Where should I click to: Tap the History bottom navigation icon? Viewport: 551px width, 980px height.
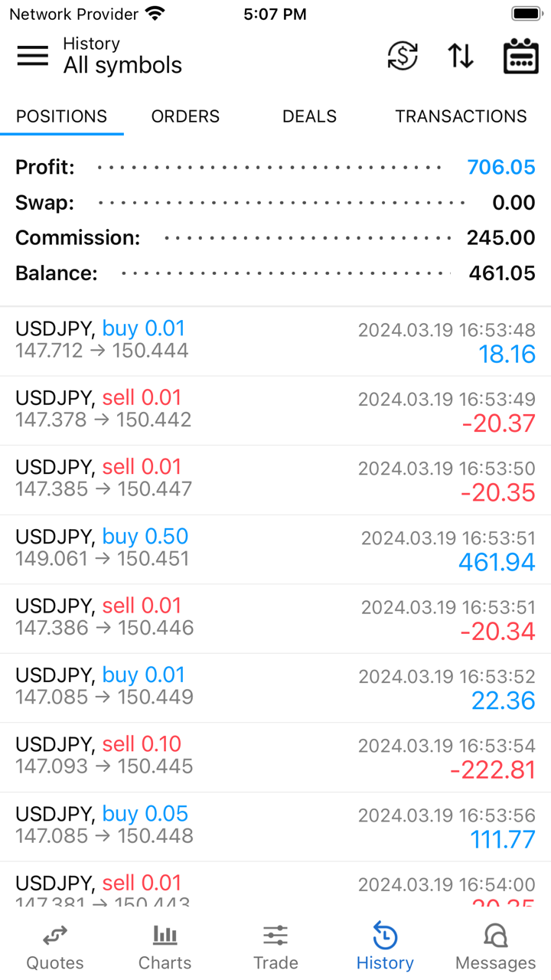point(385,946)
